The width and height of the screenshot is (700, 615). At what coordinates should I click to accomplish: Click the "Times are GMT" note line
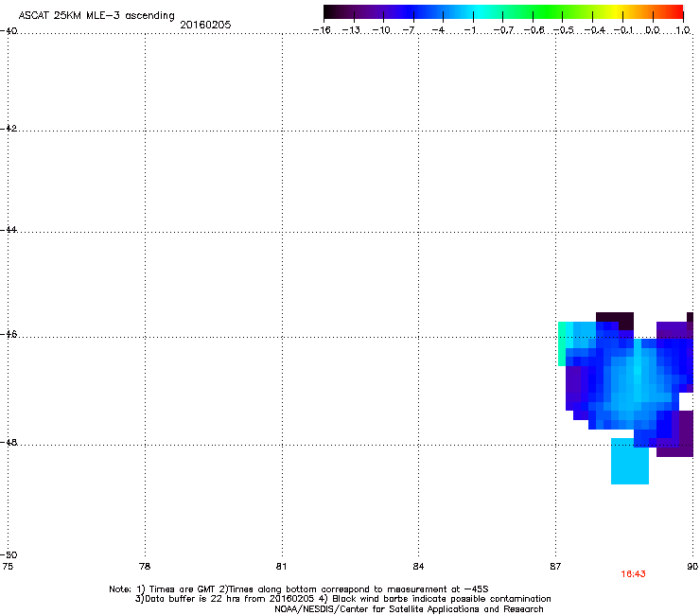point(299,589)
